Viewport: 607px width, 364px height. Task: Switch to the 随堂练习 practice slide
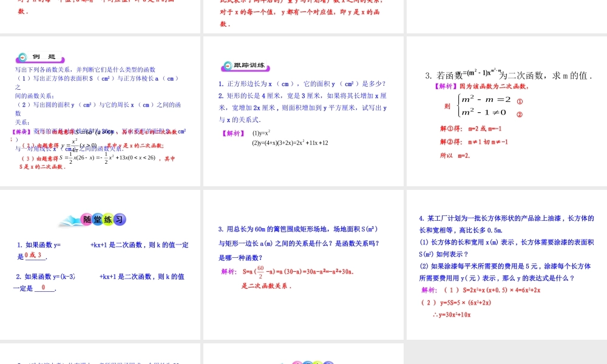tap(100, 267)
